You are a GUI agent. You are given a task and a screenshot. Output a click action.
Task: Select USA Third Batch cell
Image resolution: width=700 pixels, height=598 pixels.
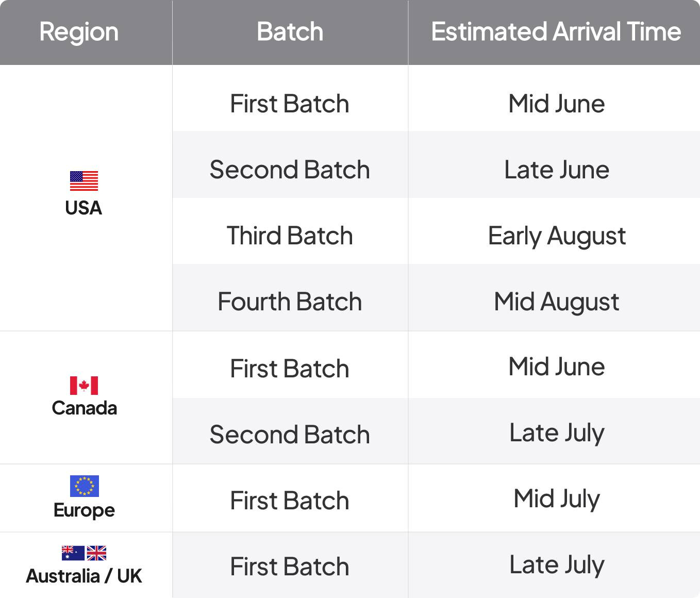[290, 231]
